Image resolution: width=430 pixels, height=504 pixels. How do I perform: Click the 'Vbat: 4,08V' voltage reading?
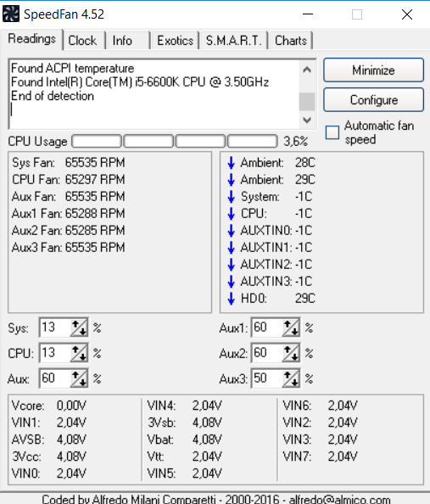tap(185, 440)
